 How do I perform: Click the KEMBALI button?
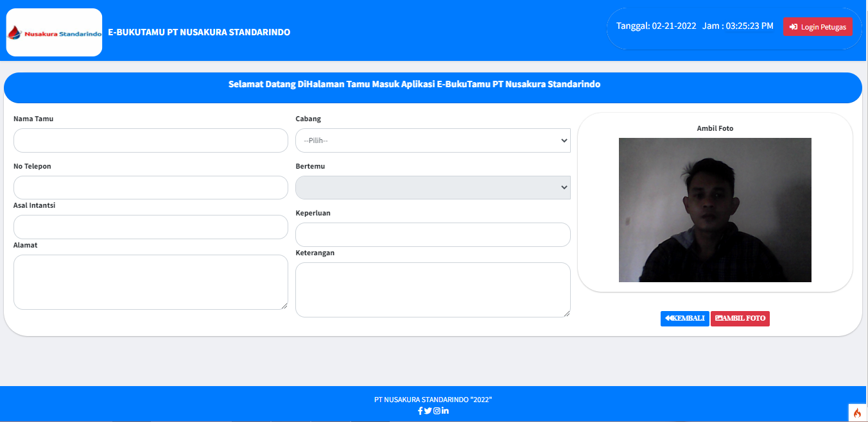click(685, 318)
